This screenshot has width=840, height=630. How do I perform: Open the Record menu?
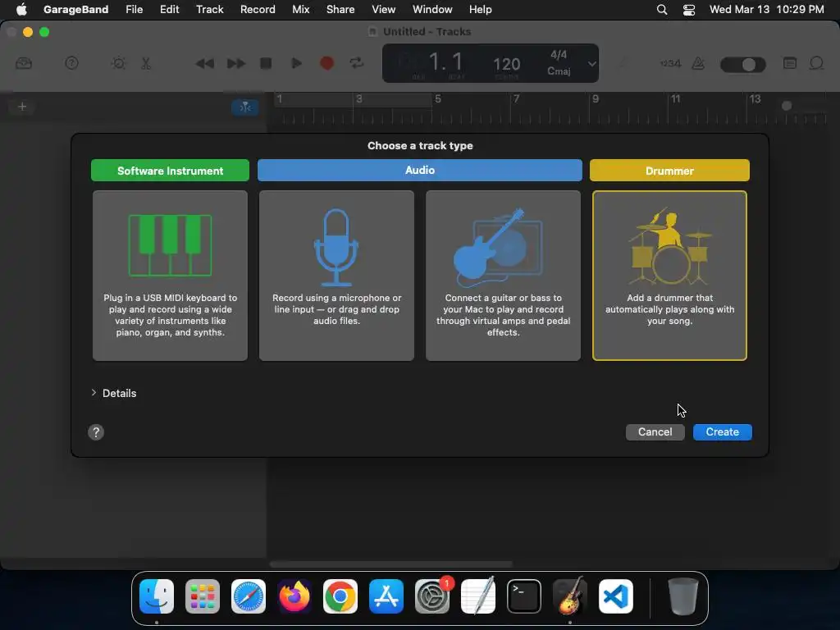[258, 9]
